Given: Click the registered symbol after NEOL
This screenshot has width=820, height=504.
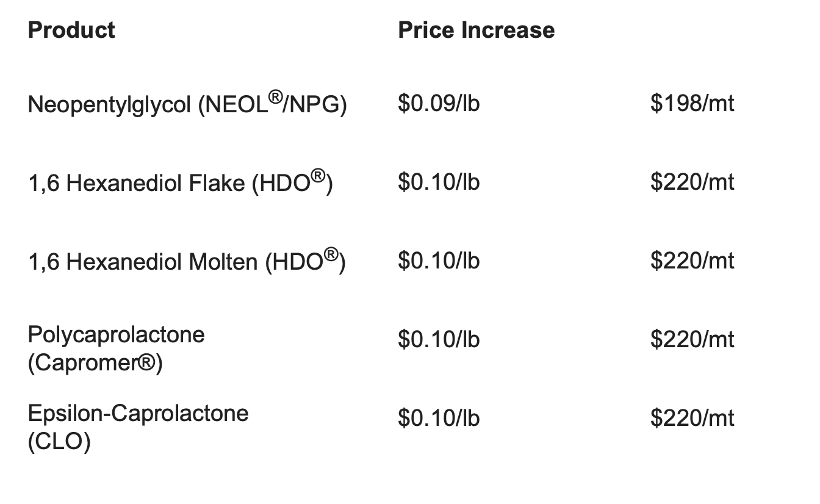Looking at the screenshot, I should tap(275, 98).
